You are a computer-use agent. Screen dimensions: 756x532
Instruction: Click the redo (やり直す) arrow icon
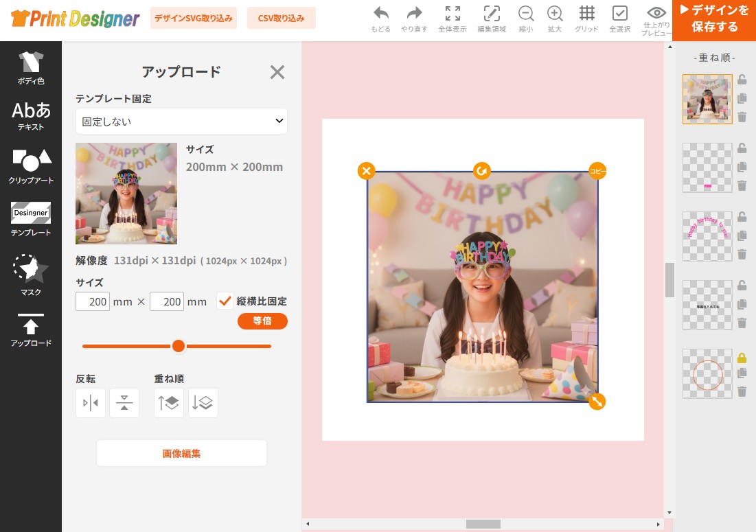(414, 14)
